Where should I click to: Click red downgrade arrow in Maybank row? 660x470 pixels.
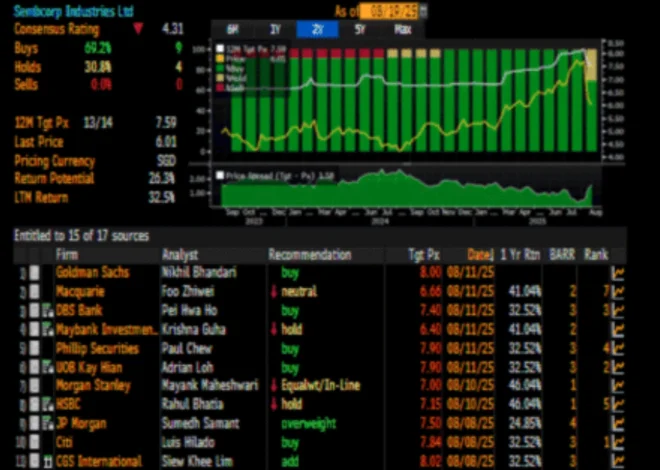[x=274, y=330]
